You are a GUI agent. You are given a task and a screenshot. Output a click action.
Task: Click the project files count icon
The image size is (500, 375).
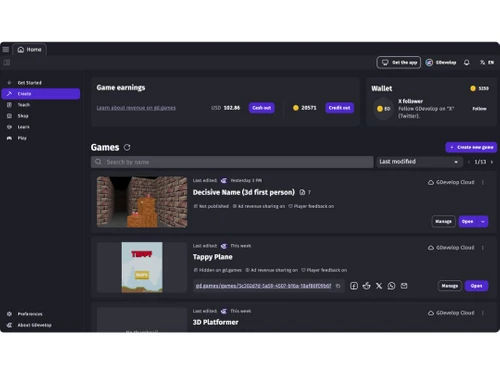pos(302,192)
